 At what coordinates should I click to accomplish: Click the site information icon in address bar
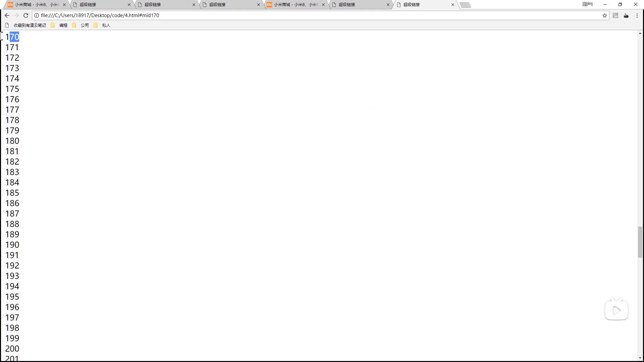[x=37, y=15]
